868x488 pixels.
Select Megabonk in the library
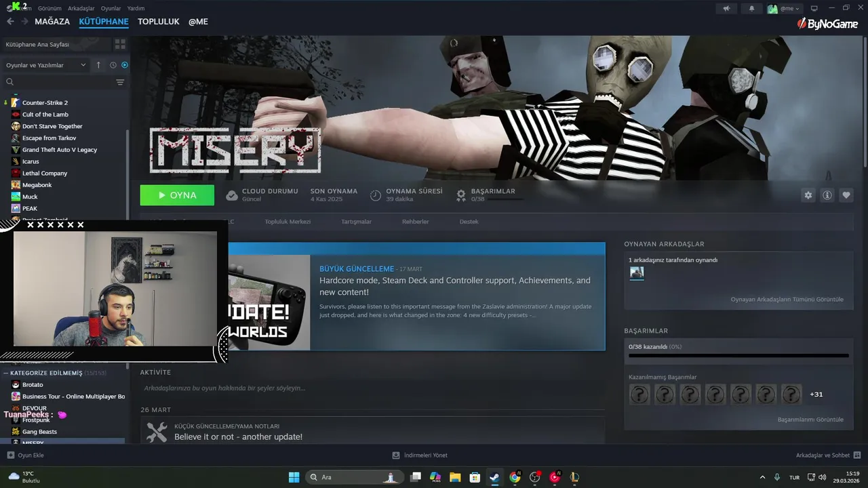pyautogui.click(x=37, y=185)
